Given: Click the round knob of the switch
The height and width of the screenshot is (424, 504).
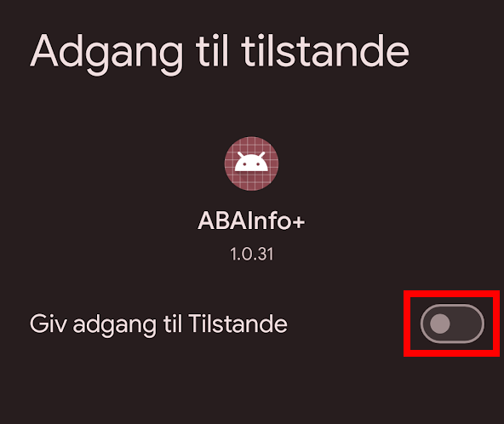Looking at the screenshot, I should (439, 324).
